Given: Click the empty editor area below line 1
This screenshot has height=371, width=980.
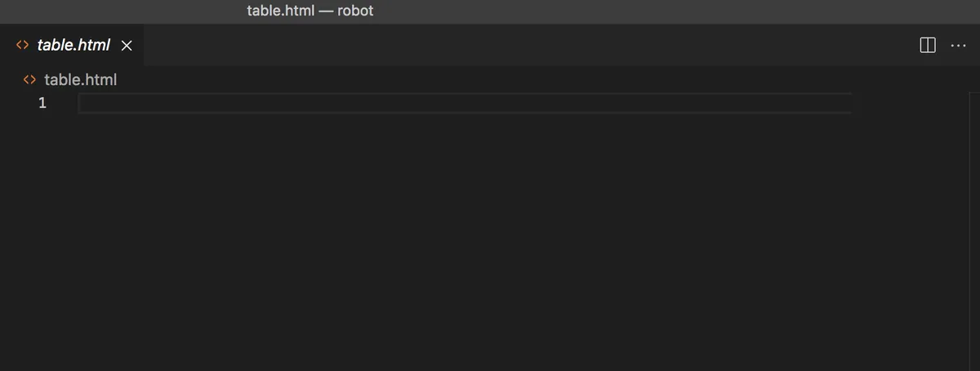Looking at the screenshot, I should point(464,242).
